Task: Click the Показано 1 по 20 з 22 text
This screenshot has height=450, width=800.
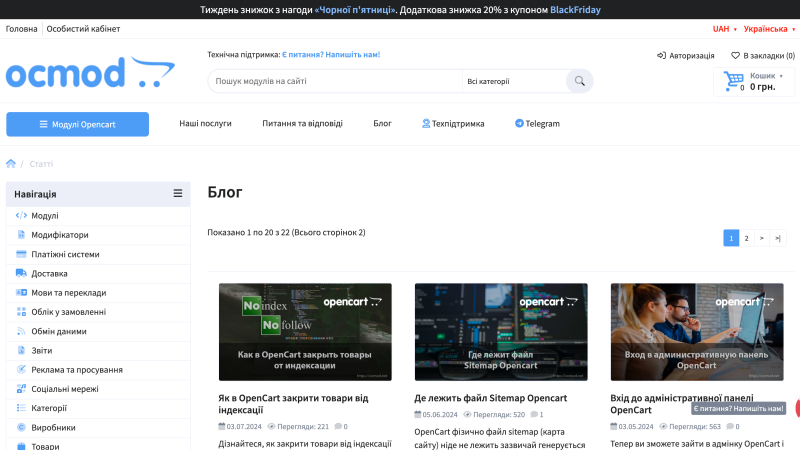Action: [286, 233]
